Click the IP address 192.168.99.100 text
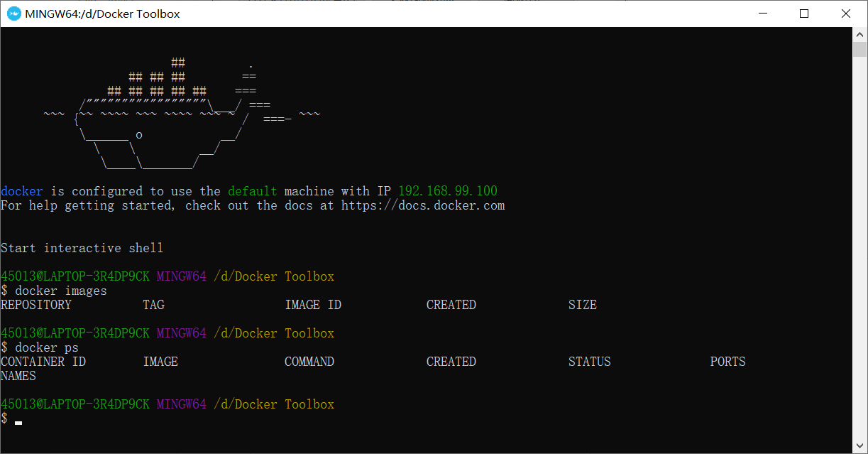This screenshot has height=454, width=868. [x=447, y=190]
